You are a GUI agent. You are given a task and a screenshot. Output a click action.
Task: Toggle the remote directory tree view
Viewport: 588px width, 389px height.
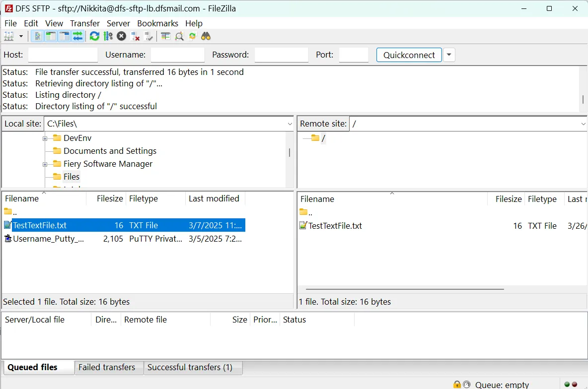(64, 36)
